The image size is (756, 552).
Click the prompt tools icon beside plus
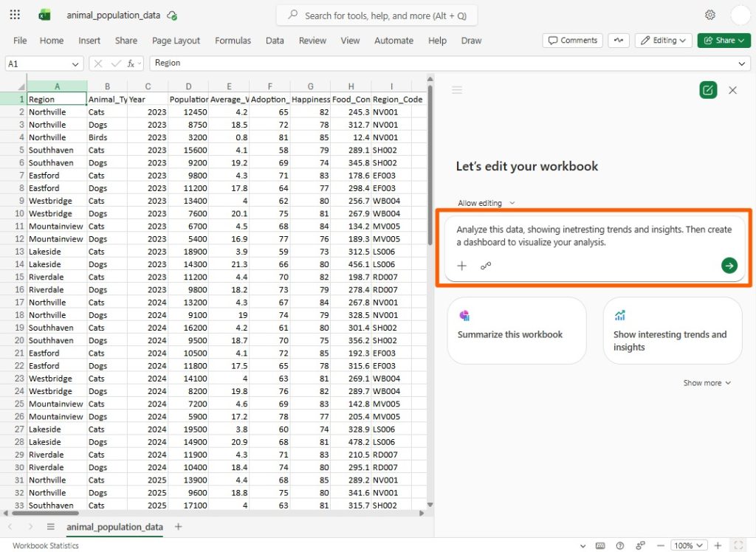(486, 266)
